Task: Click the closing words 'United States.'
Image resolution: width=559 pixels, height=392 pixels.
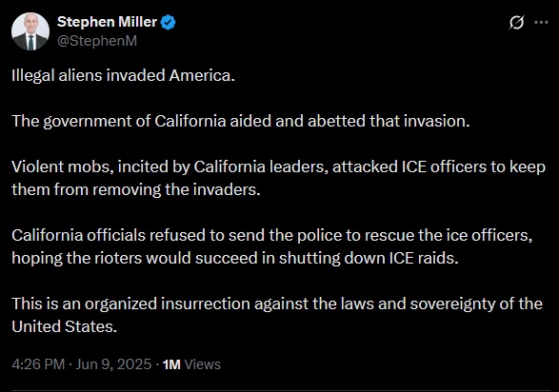Action: (x=65, y=326)
